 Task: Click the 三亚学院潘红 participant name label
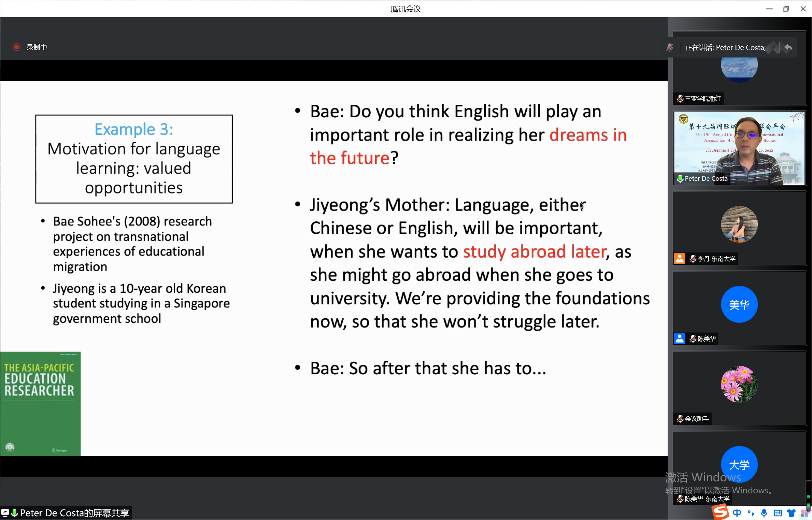pos(703,99)
